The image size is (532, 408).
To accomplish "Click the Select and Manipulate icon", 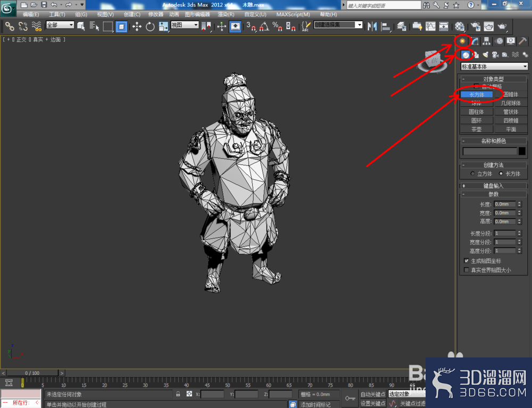I will (x=221, y=26).
